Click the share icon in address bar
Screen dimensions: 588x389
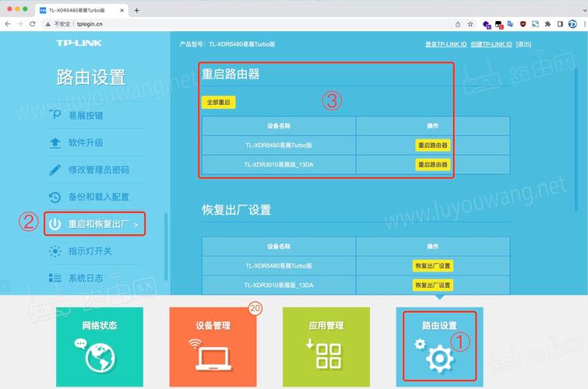point(458,24)
